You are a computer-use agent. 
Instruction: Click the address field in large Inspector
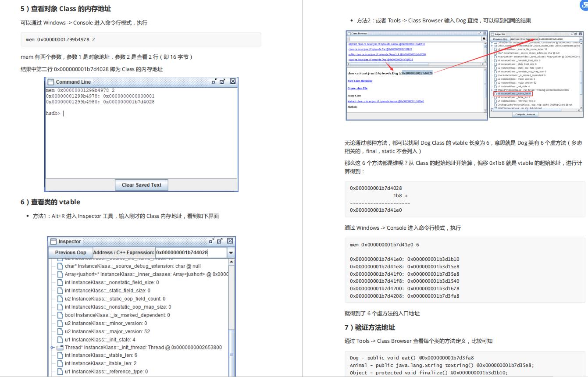coord(191,253)
